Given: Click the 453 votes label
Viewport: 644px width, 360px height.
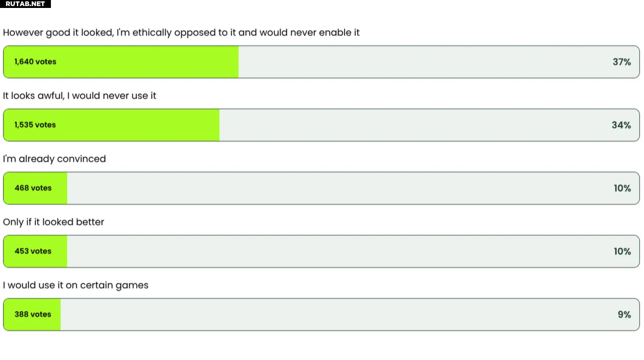Looking at the screenshot, I should pos(33,251).
